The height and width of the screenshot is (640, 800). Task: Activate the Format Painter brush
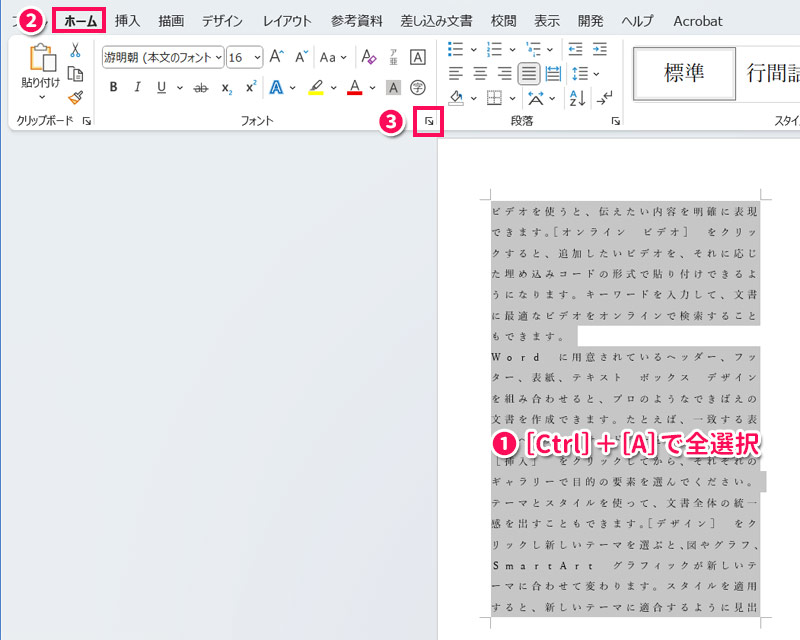click(x=76, y=97)
